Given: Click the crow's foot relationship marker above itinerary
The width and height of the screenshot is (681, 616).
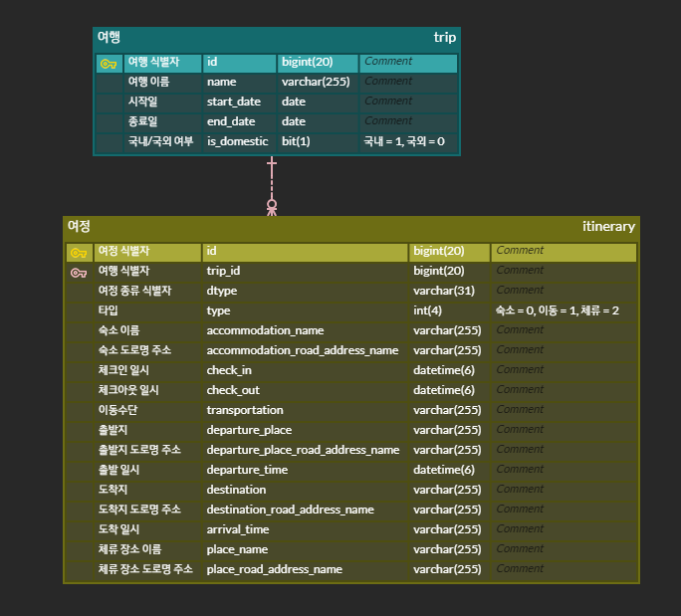Looking at the screenshot, I should coord(272,208).
